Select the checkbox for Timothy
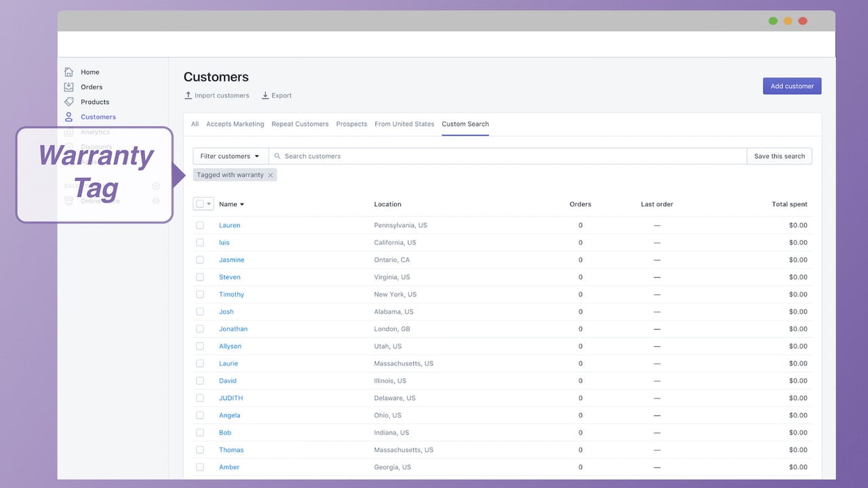This screenshot has height=488, width=868. pyautogui.click(x=200, y=294)
